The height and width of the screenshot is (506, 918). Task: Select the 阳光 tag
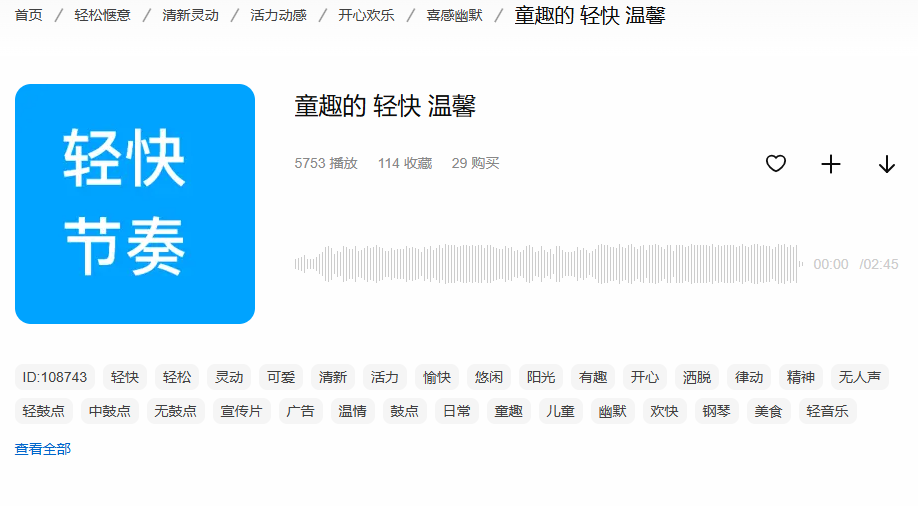pyautogui.click(x=541, y=377)
